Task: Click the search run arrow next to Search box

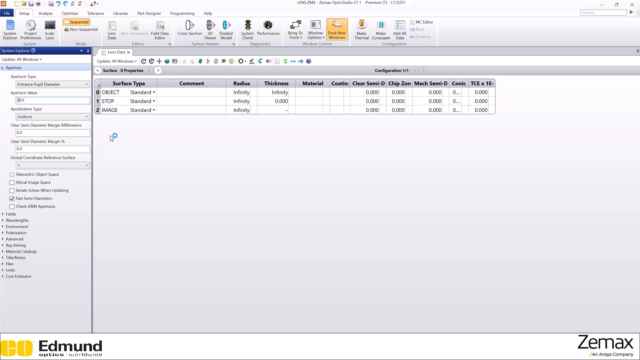Action: [x=631, y=13]
